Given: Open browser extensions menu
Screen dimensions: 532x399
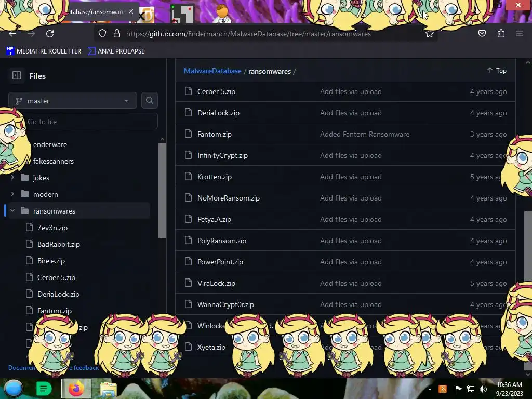Looking at the screenshot, I should [x=501, y=34].
